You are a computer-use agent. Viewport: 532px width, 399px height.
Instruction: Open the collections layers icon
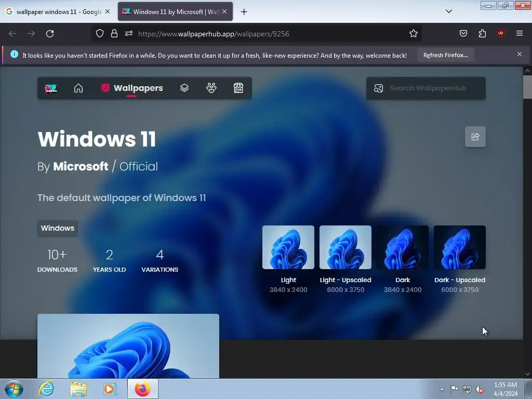point(184,88)
